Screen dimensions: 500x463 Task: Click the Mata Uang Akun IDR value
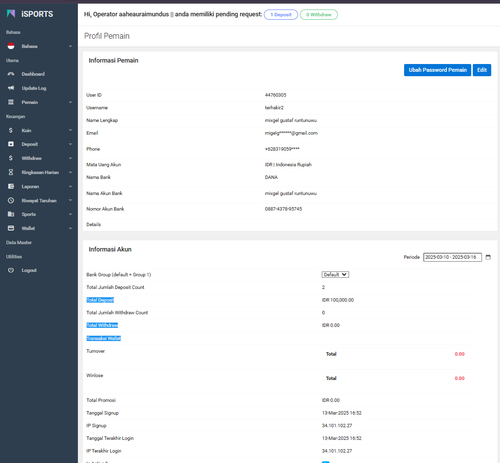[288, 164]
